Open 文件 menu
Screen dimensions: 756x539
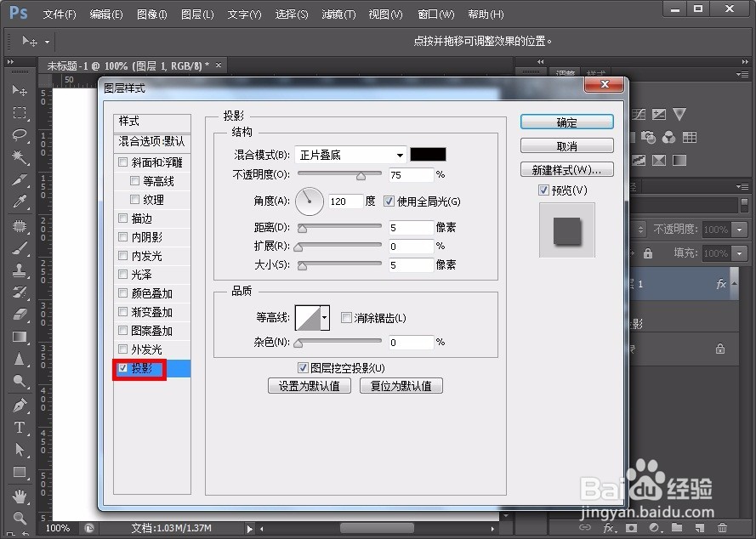pyautogui.click(x=60, y=14)
